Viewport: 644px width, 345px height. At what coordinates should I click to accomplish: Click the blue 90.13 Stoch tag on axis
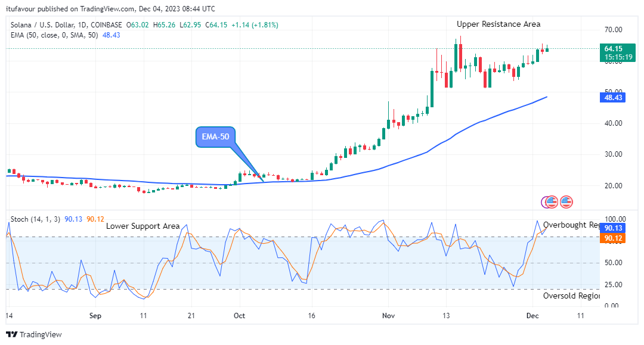pos(614,228)
